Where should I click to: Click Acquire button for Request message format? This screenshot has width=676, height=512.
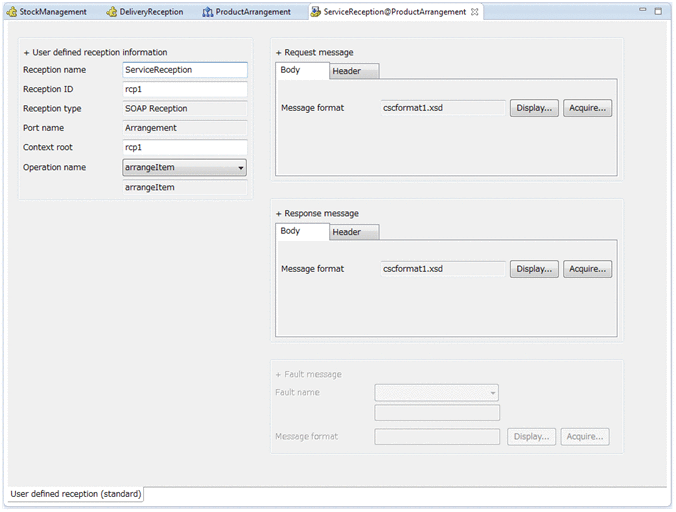(587, 108)
